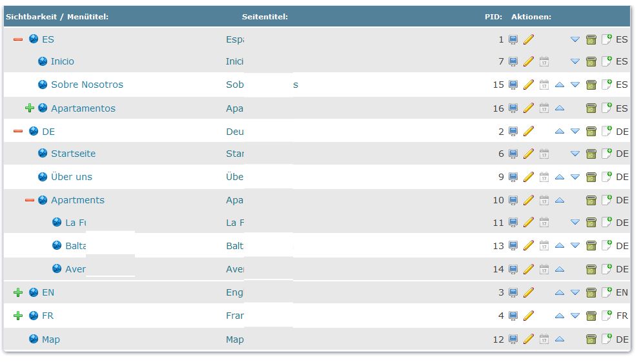This screenshot has width=641, height=364.
Task: Move Startseite page down
Action: tap(575, 154)
